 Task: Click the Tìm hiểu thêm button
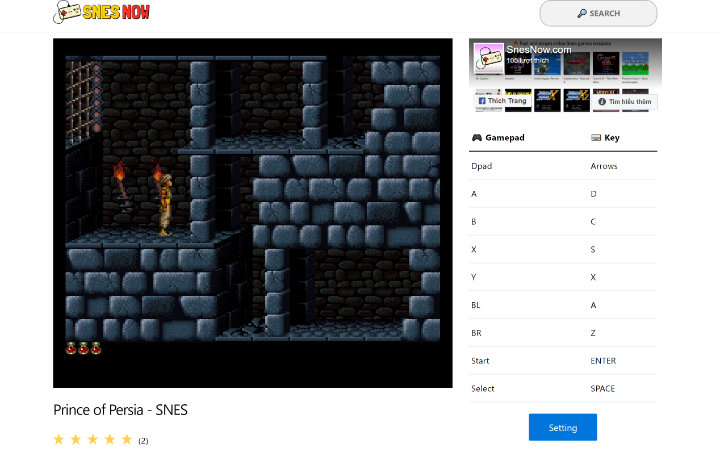(x=624, y=101)
